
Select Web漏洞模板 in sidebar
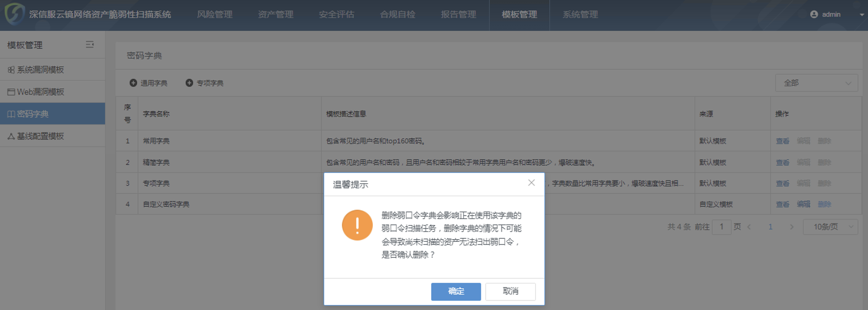(53, 92)
